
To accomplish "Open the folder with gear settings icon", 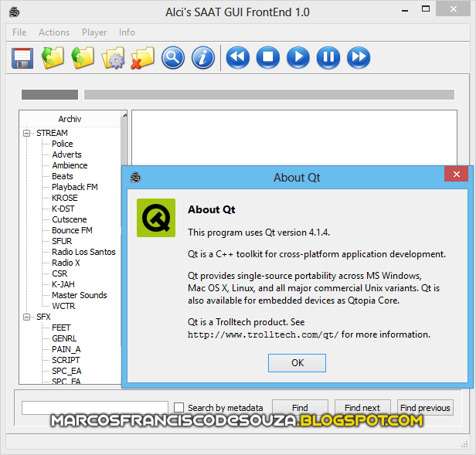I will tap(113, 58).
